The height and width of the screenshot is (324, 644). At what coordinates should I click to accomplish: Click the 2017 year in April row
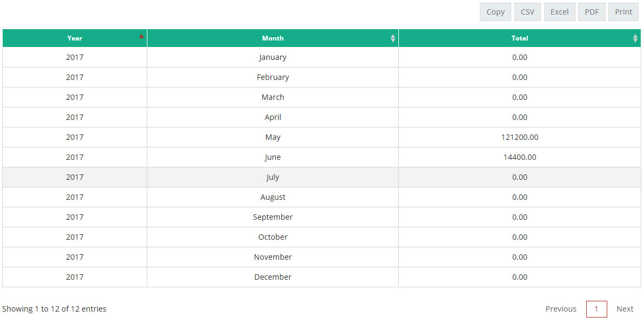[x=74, y=117]
